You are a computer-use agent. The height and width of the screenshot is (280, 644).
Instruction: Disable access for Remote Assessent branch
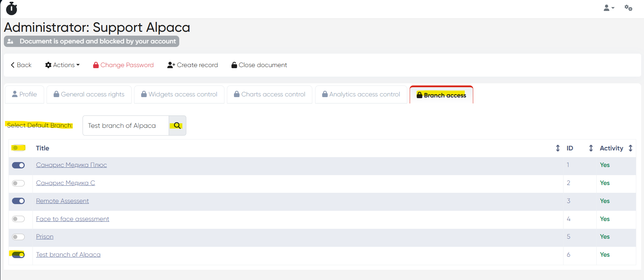18,201
